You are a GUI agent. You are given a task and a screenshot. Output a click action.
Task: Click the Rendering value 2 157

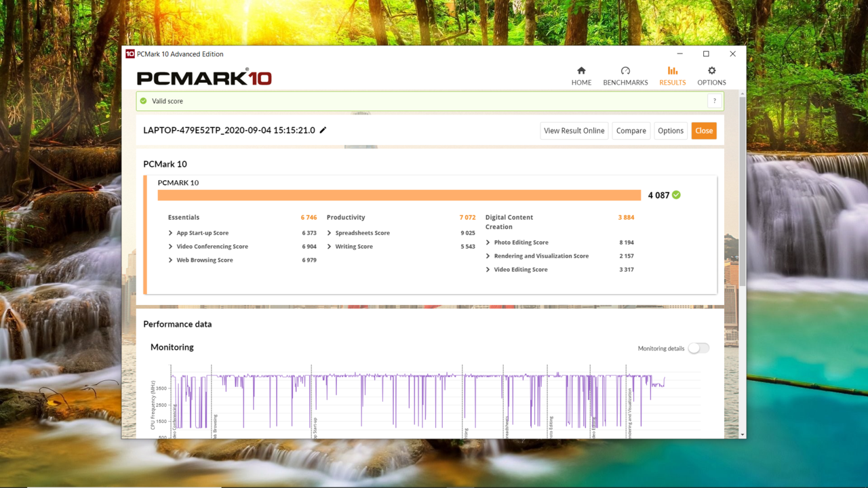pyautogui.click(x=627, y=256)
